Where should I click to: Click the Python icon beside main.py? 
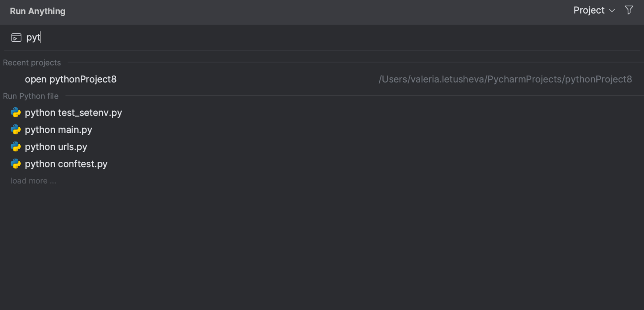pyautogui.click(x=16, y=130)
